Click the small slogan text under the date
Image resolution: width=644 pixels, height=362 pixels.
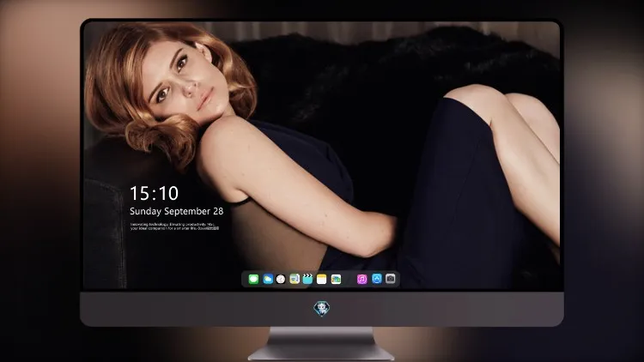[174, 226]
